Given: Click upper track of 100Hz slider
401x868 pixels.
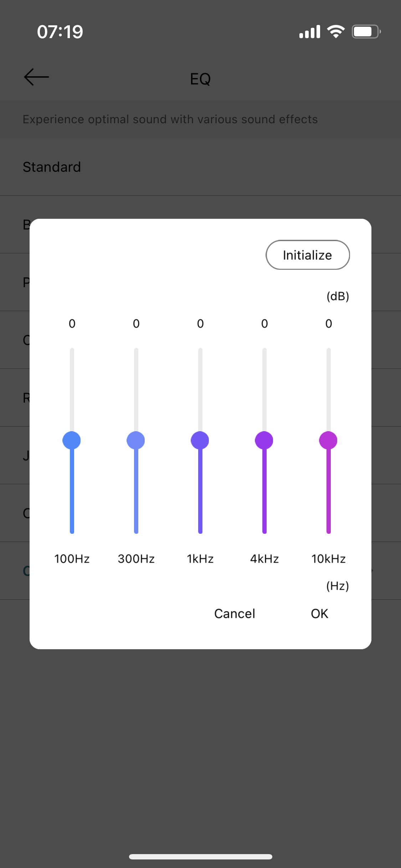Looking at the screenshot, I should click(x=72, y=389).
